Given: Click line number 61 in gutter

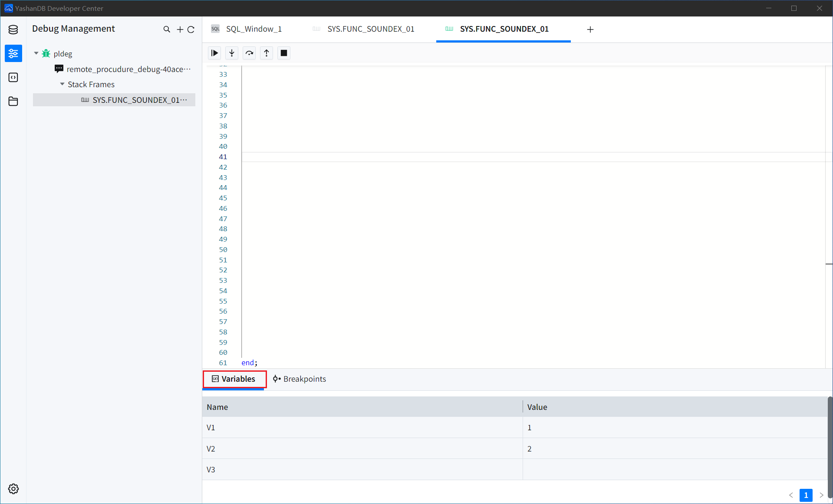Looking at the screenshot, I should (x=223, y=363).
